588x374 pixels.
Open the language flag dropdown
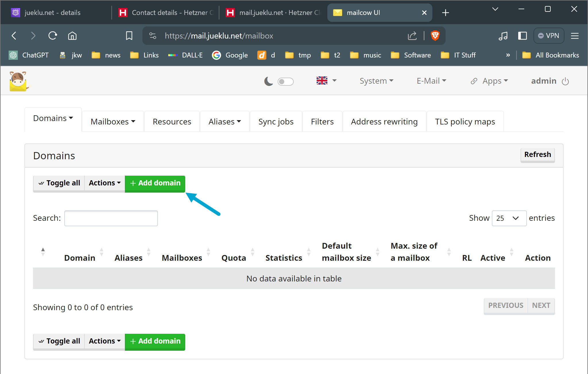coord(326,81)
